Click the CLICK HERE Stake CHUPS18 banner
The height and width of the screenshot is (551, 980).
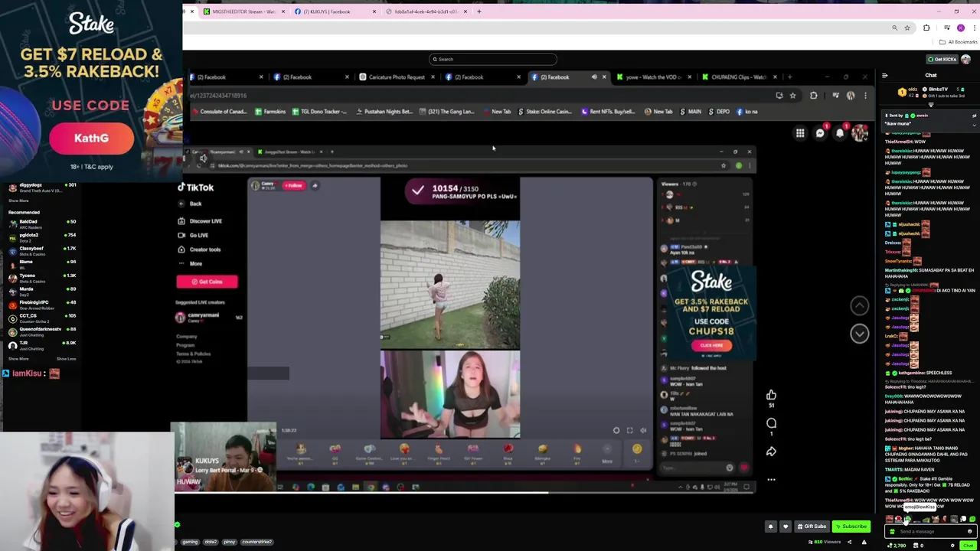(x=711, y=345)
